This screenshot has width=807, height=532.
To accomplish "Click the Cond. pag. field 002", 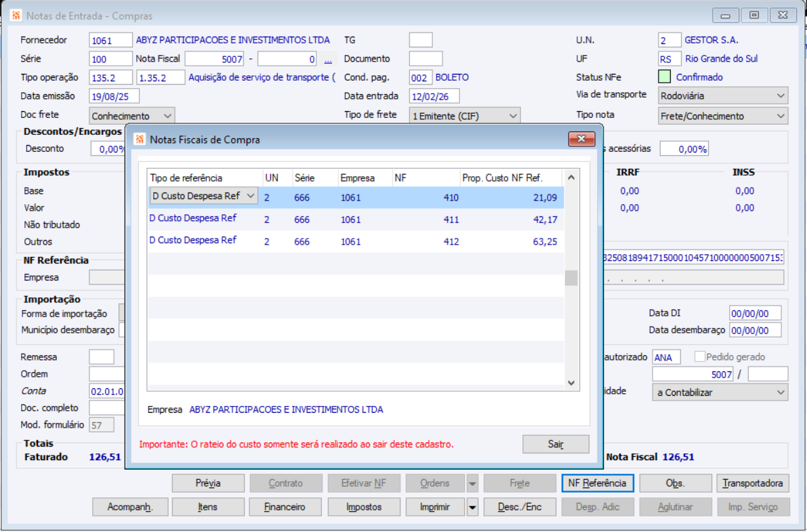I will [x=421, y=78].
